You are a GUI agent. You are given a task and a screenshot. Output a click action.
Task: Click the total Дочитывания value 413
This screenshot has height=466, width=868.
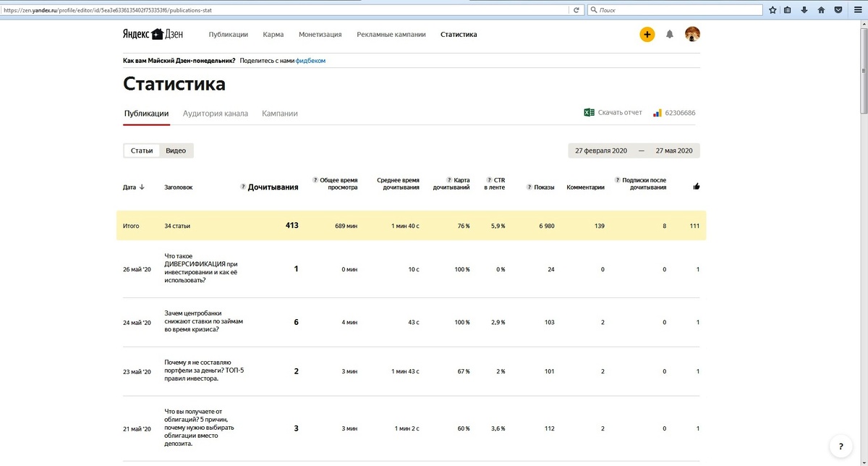click(292, 226)
